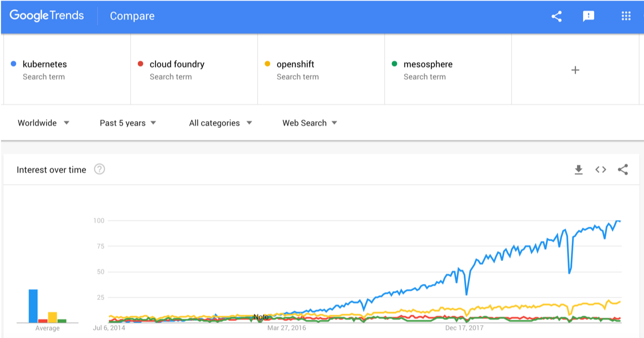The height and width of the screenshot is (338, 644).
Task: Open the Web Search type dropdown
Action: click(x=310, y=123)
